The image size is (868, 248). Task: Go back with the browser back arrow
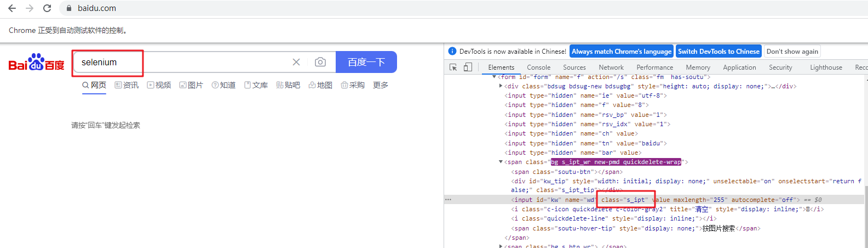[12, 8]
